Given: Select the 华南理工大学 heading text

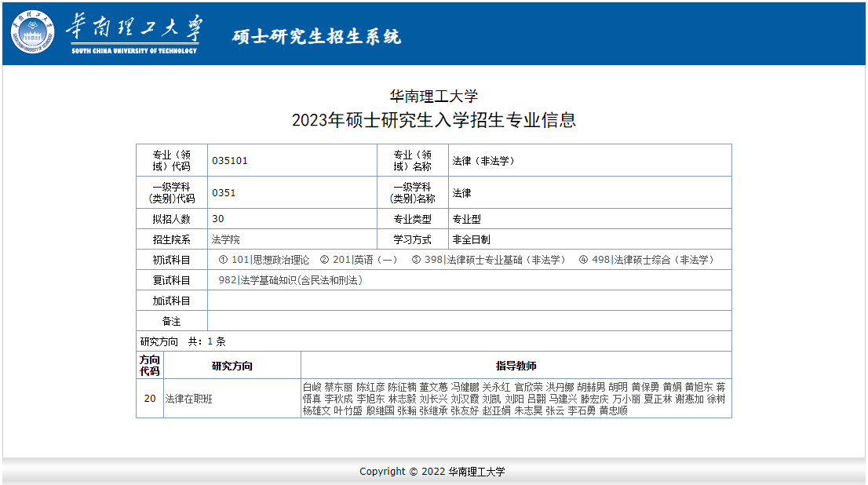Looking at the screenshot, I should (x=434, y=97).
